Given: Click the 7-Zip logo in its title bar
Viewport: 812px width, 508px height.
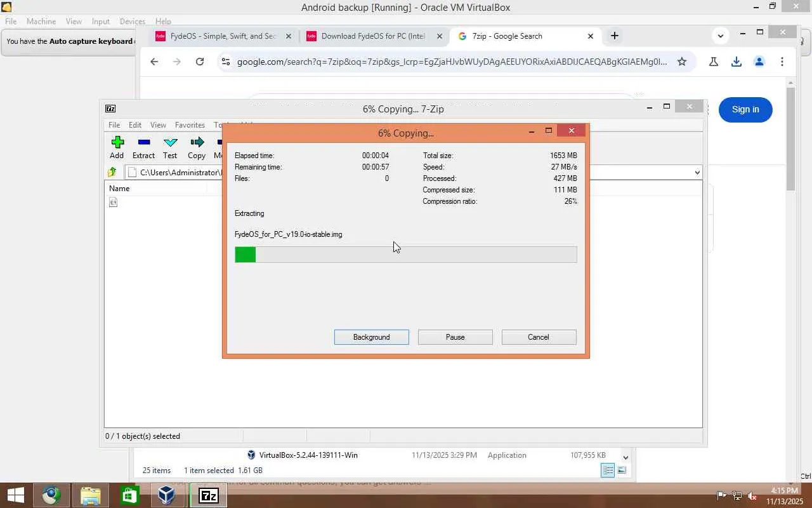Looking at the screenshot, I should click(110, 109).
